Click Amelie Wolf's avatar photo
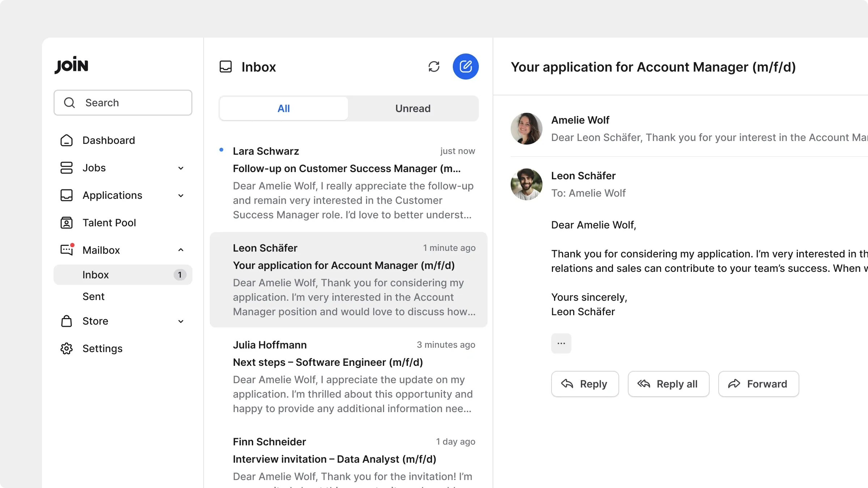 click(526, 129)
